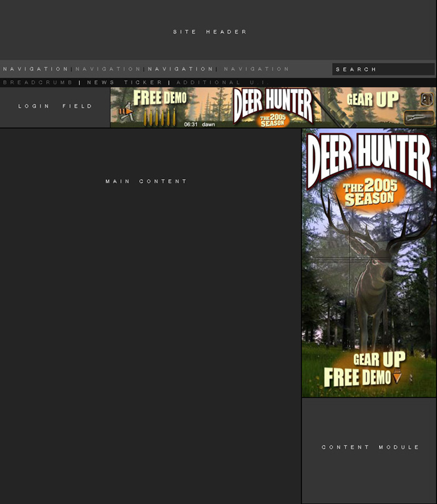Click Gear Up in the top banner
Image resolution: width=437 pixels, height=504 pixels.
(373, 99)
